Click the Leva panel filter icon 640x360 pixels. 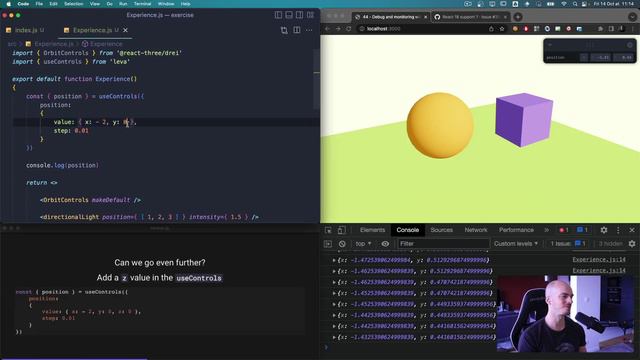pyautogui.click(x=630, y=45)
